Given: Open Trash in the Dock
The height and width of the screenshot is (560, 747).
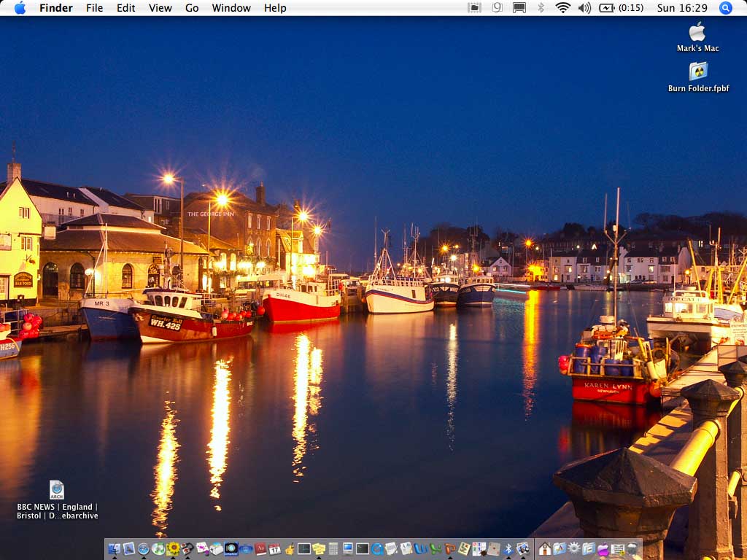Looking at the screenshot, I should pyautogui.click(x=632, y=548).
